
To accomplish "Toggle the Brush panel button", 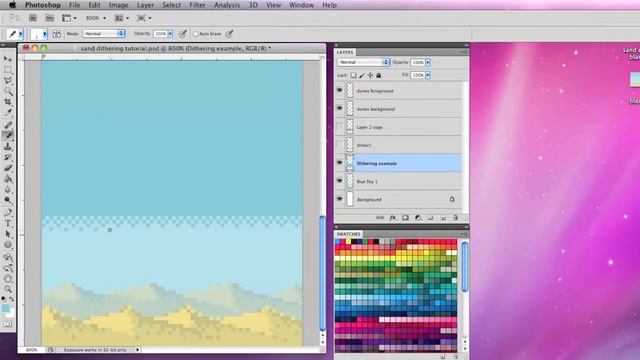I will pyautogui.click(x=57, y=34).
